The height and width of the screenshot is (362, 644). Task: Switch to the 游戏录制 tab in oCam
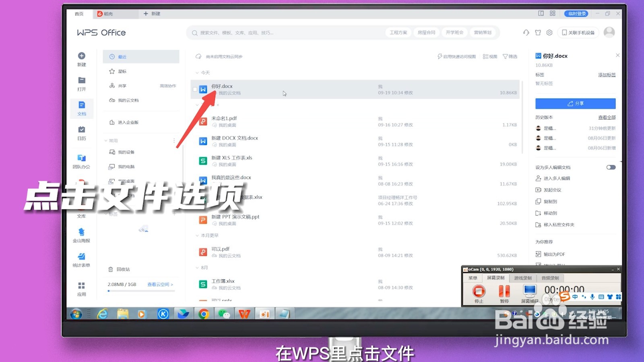pyautogui.click(x=523, y=278)
